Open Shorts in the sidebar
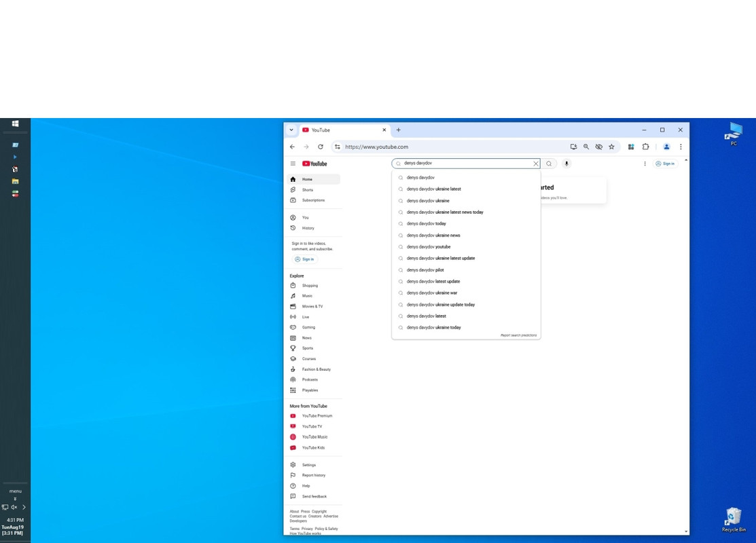 tap(314, 190)
